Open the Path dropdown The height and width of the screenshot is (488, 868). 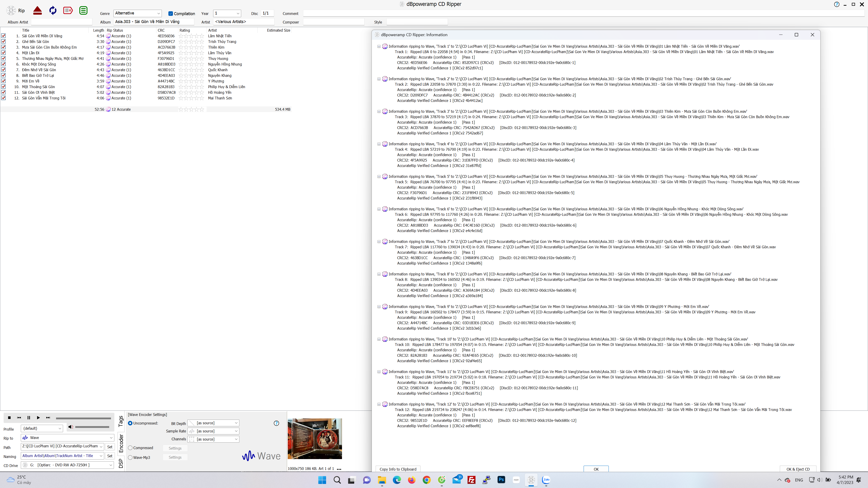[62, 446]
